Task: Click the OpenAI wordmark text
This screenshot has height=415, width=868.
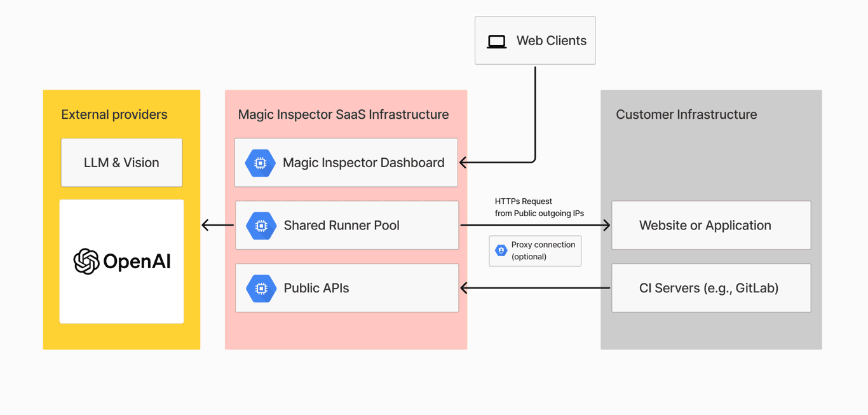Action: coord(137,262)
